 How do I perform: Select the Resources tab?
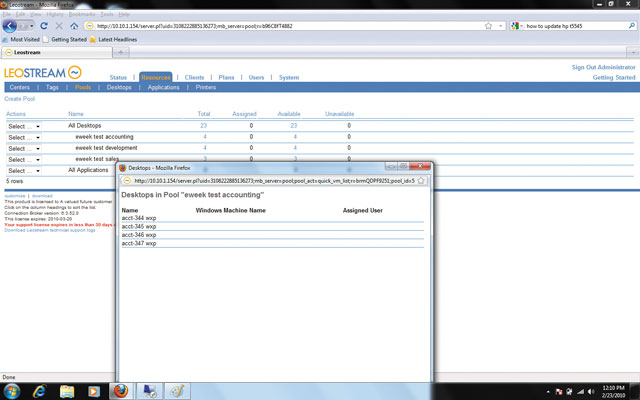coord(156,77)
